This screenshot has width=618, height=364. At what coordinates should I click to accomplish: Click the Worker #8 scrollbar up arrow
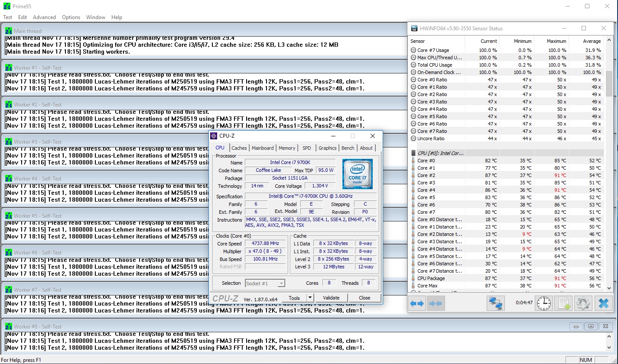(608, 336)
